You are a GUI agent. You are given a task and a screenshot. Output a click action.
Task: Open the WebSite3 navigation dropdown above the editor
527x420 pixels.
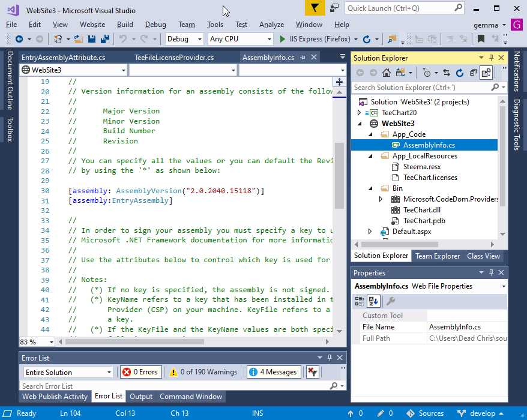point(74,70)
